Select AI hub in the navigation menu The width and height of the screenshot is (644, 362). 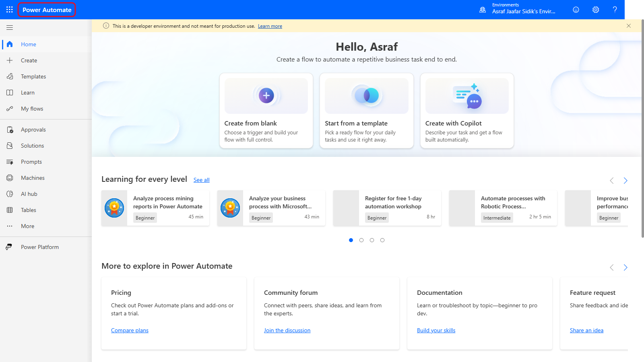pyautogui.click(x=46, y=194)
